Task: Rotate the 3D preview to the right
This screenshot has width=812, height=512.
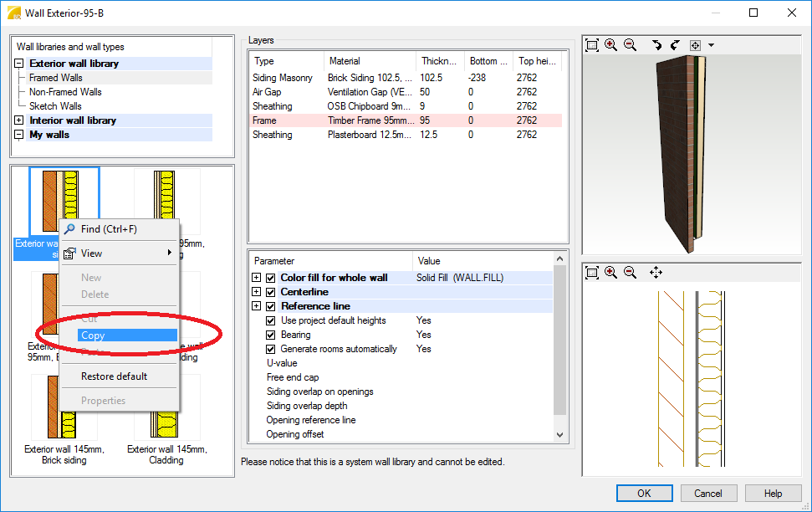Action: tap(674, 45)
